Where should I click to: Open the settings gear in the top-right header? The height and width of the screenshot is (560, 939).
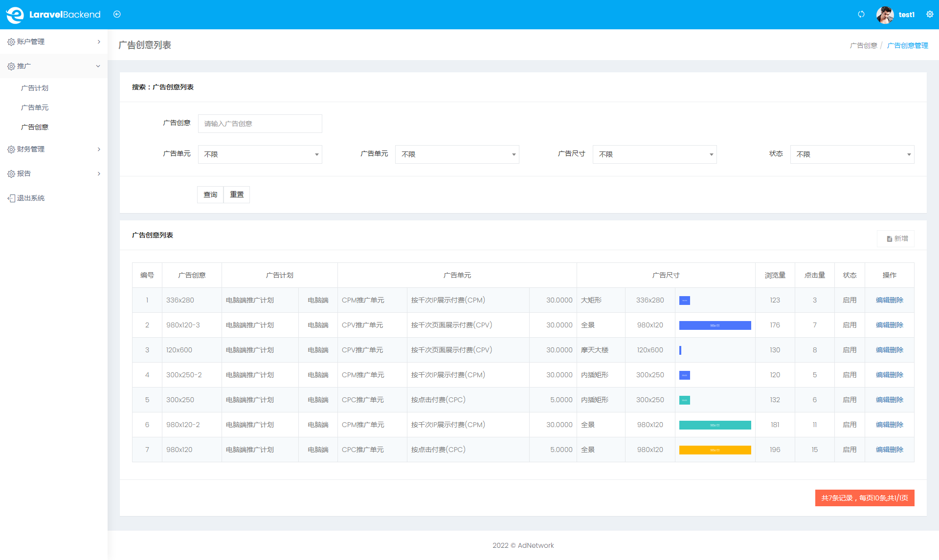click(930, 14)
